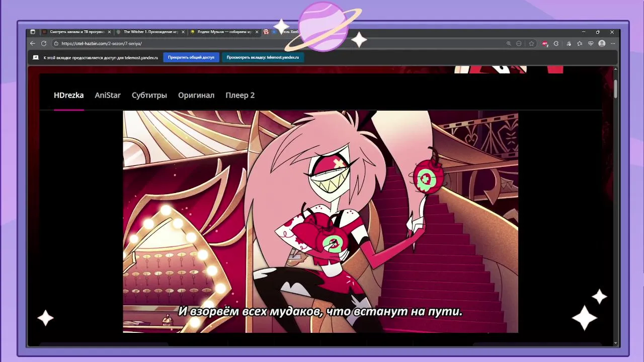
Task: Close the 'Смотреть каналы и ТВ' tab
Action: 109,32
